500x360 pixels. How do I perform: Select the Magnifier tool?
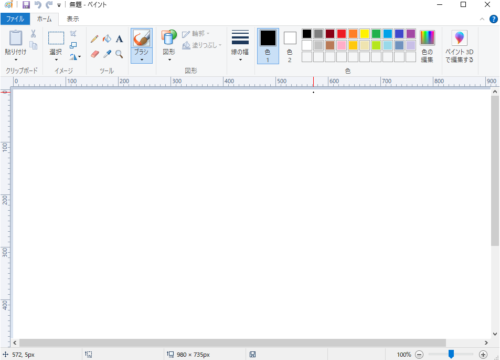(x=119, y=54)
